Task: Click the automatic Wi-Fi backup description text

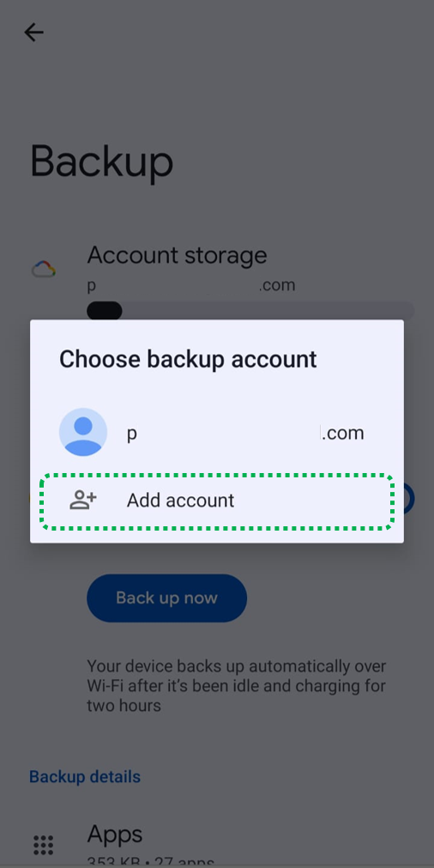Action: 237,685
